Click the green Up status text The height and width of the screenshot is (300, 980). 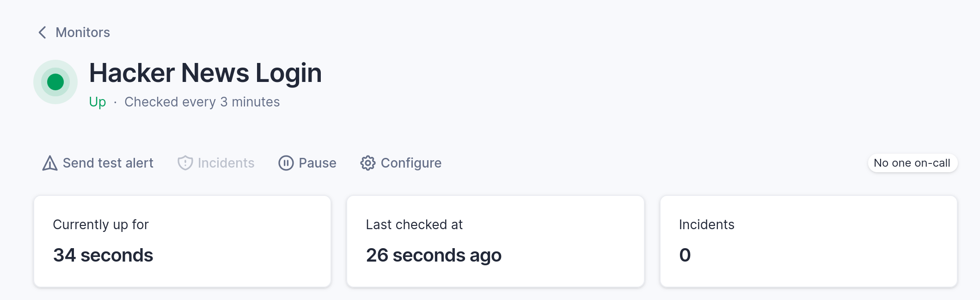[98, 102]
